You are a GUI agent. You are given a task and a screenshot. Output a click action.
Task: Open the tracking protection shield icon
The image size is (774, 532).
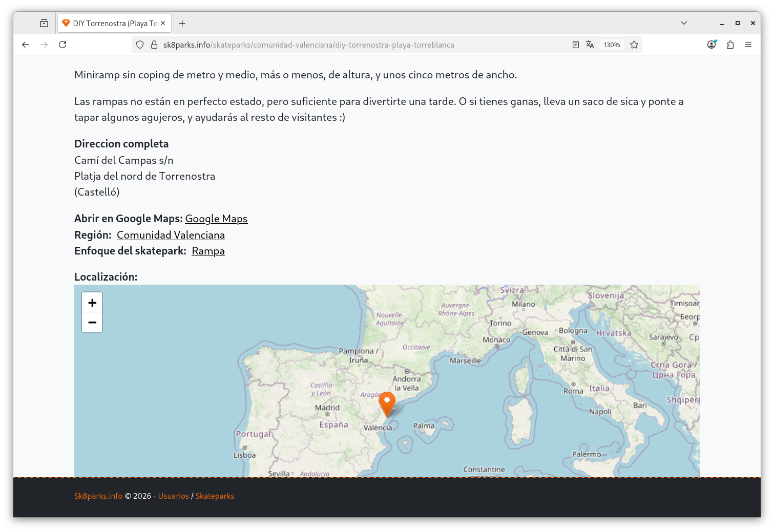coord(140,45)
